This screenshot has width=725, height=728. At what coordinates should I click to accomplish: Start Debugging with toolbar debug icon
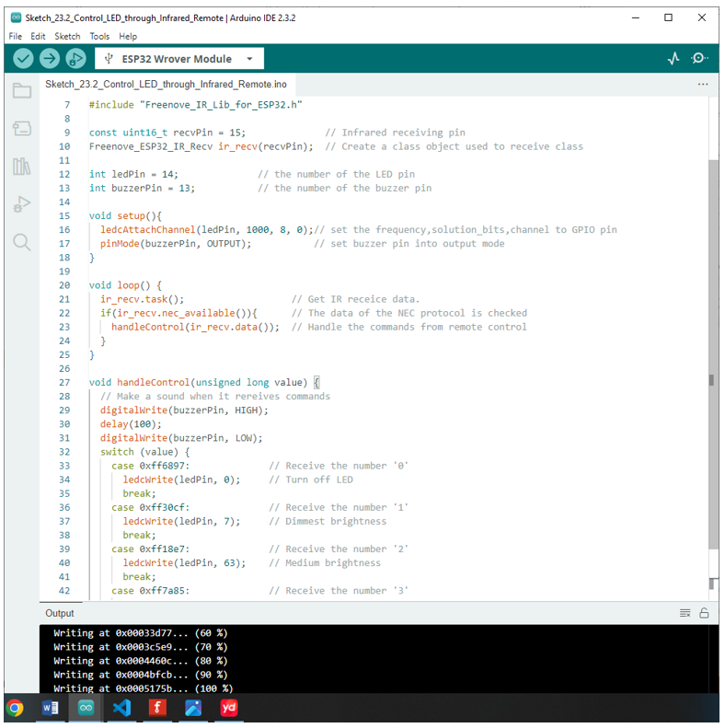click(x=75, y=59)
